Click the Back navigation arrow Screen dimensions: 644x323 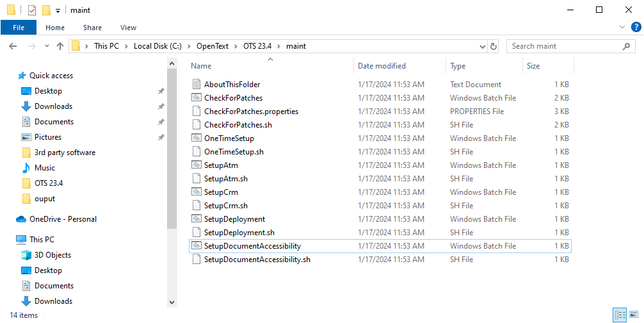pyautogui.click(x=13, y=46)
